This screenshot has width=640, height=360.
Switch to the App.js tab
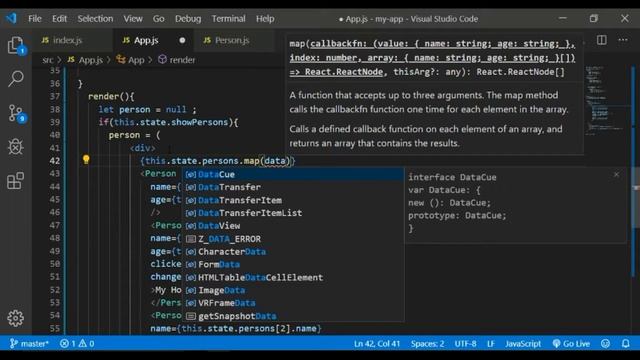tap(153, 40)
